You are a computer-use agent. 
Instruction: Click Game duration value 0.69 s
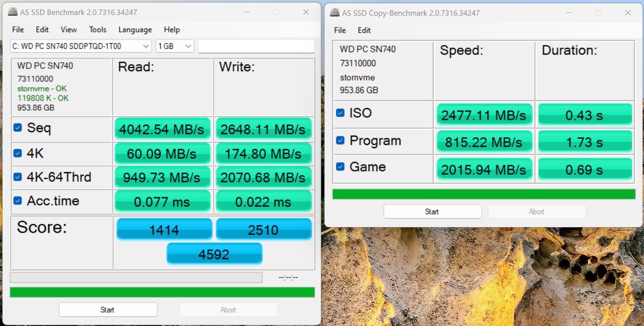click(x=585, y=169)
